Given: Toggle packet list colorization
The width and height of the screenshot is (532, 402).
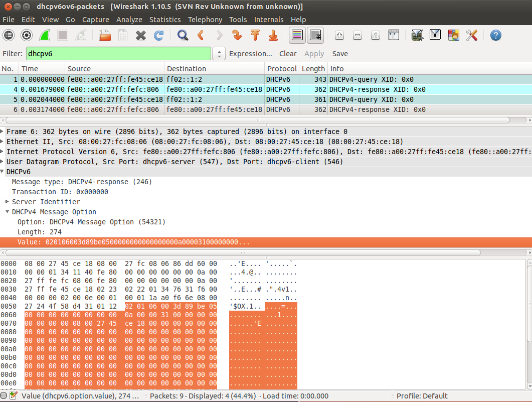Looking at the screenshot, I should point(297,35).
